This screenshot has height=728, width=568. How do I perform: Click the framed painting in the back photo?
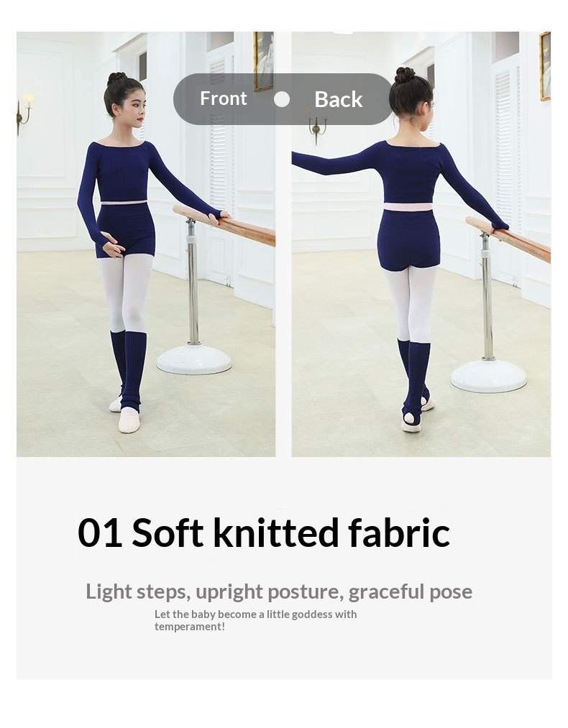(x=545, y=66)
